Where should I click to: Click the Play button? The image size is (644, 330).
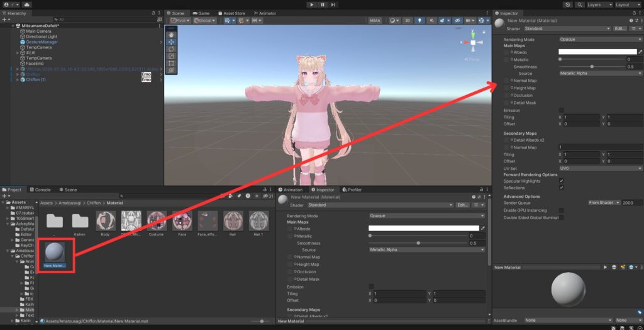(x=311, y=4)
